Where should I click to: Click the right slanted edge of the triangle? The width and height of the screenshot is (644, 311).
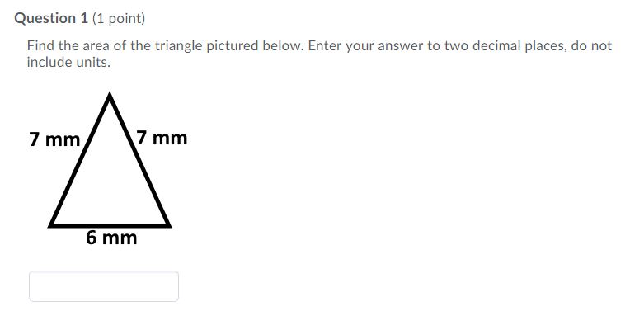coord(139,160)
